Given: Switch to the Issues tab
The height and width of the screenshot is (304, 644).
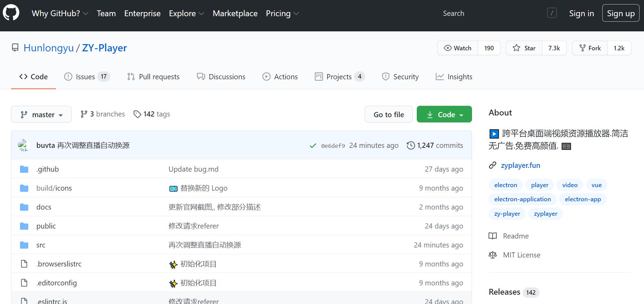Looking at the screenshot, I should 87,77.
